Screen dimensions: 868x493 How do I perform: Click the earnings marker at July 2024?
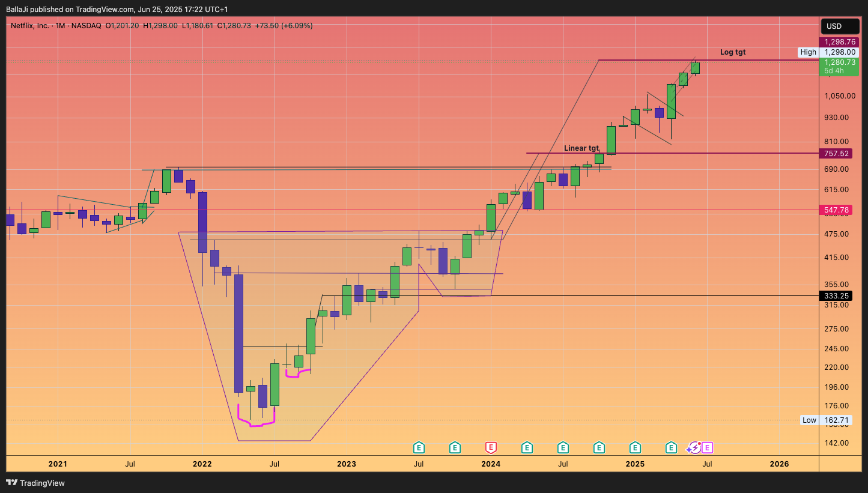click(563, 447)
